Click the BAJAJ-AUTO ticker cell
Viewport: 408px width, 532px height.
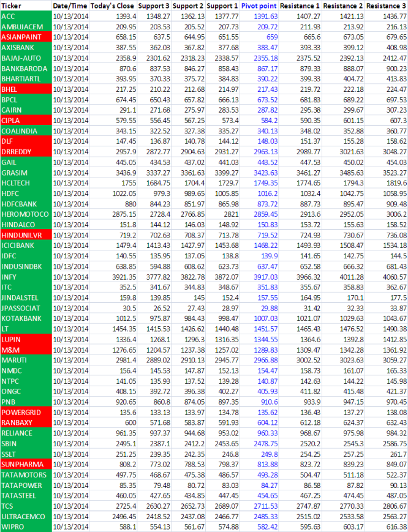(26, 58)
